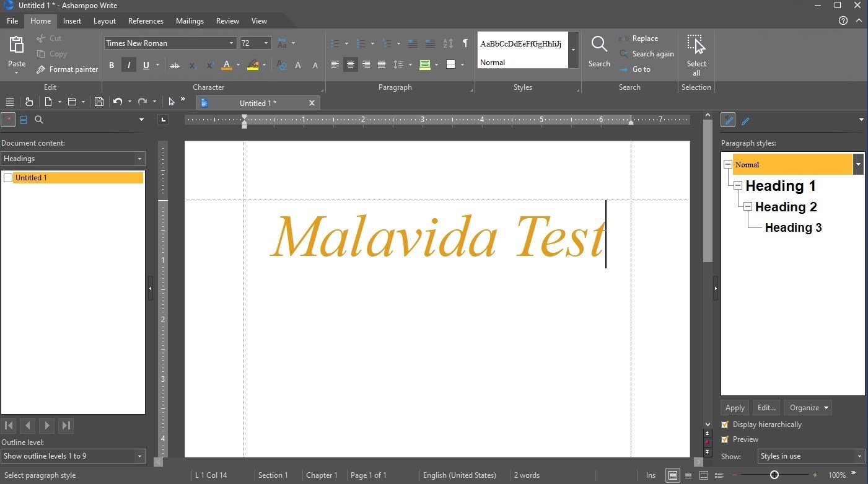This screenshot has height=484, width=868.
Task: Disable the styles Preview checkbox
Action: click(725, 439)
